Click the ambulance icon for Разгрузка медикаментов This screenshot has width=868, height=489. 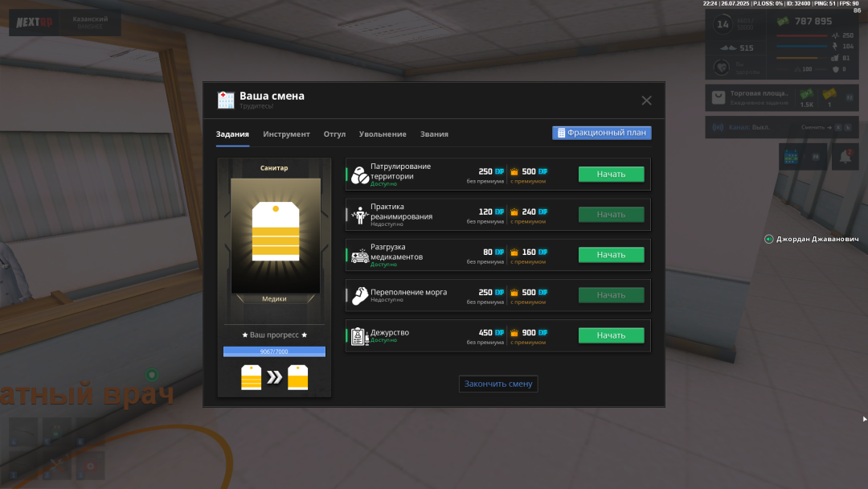[360, 256]
